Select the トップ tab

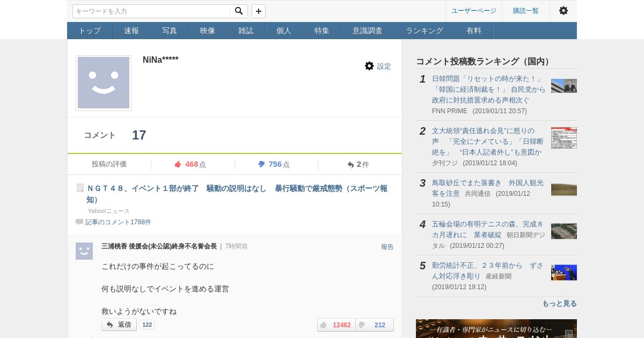90,31
